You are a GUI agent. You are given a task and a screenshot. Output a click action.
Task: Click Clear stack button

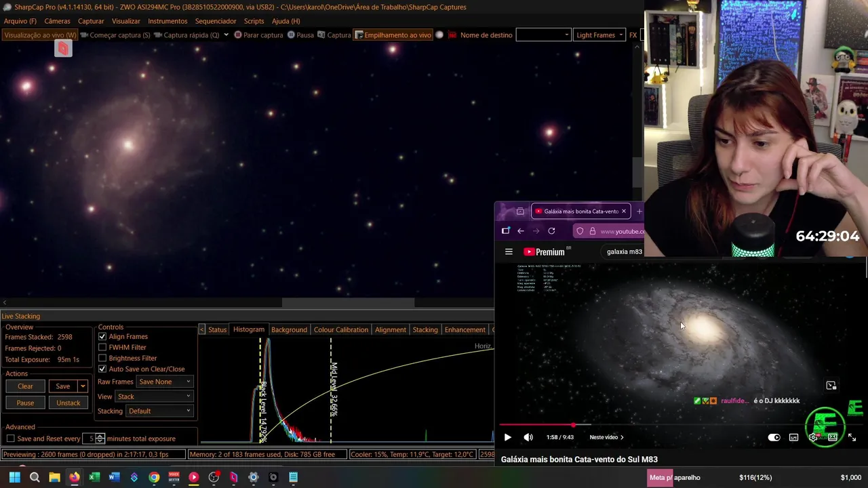click(x=25, y=386)
